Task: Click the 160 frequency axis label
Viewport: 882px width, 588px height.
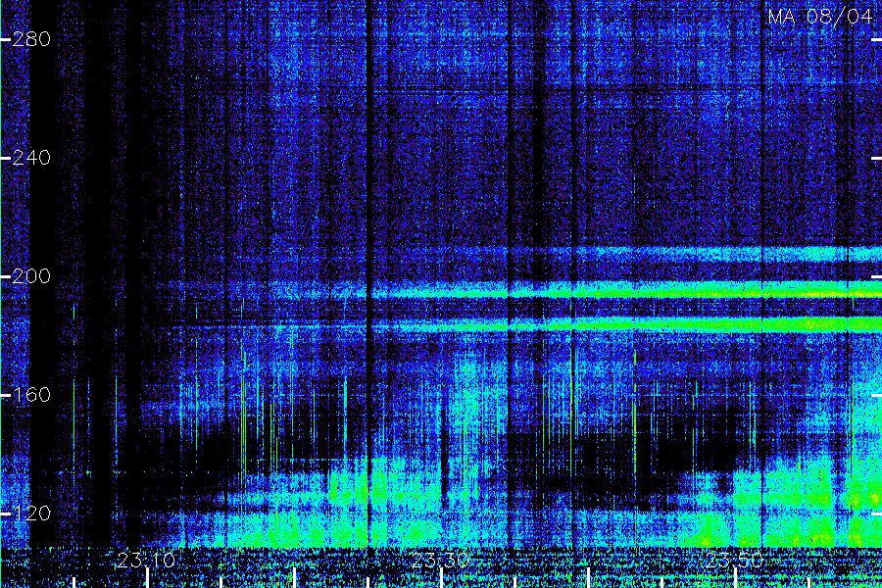Action: [x=31, y=395]
